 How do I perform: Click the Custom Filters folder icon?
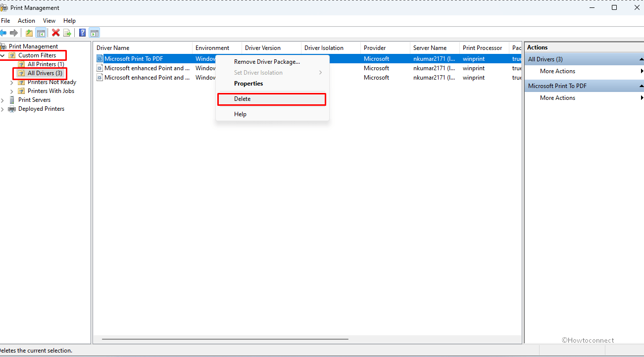pyautogui.click(x=12, y=55)
